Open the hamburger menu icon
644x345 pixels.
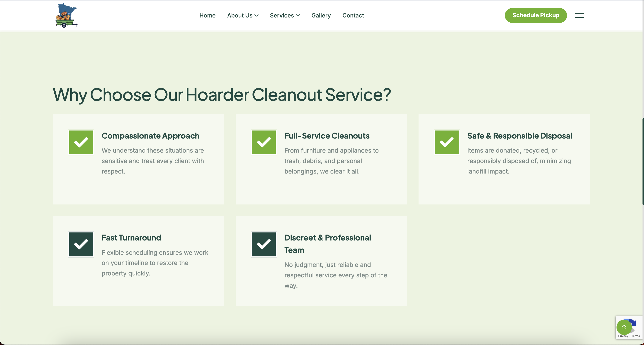579,16
